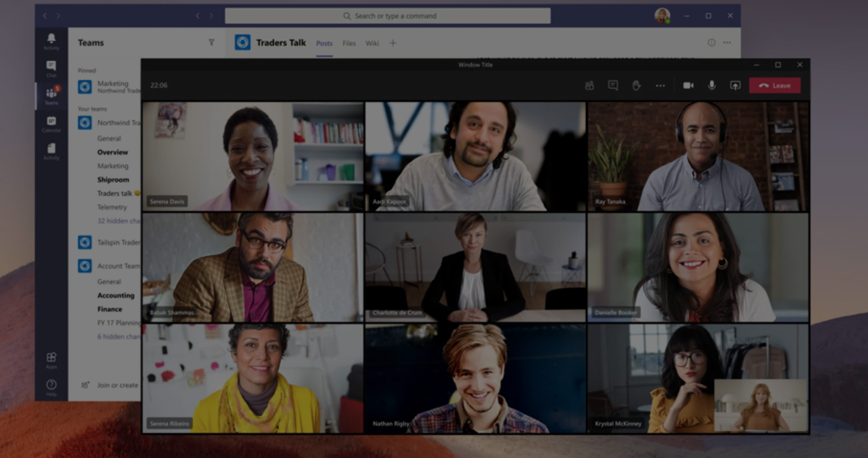This screenshot has width=868, height=458.
Task: Select Ray Tanaka video tile
Action: [698, 156]
